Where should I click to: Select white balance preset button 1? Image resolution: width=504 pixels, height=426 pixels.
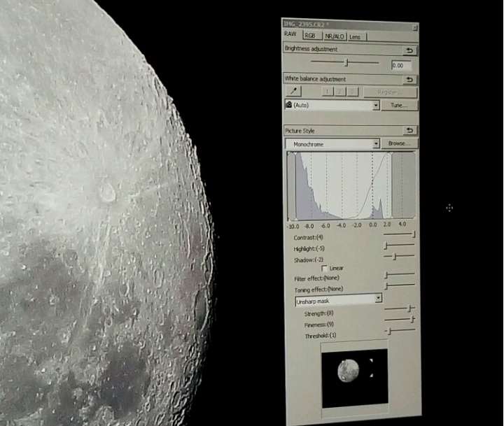(327, 92)
